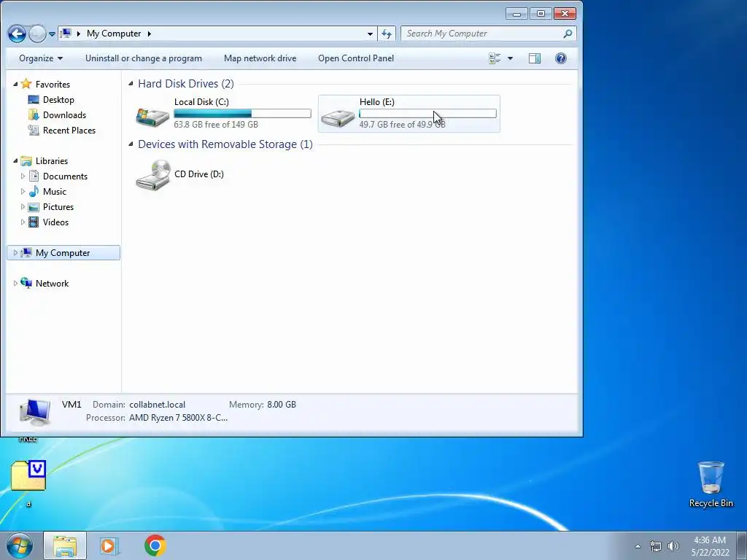This screenshot has width=747, height=560.
Task: Open Downloads in Favorites
Action: (64, 114)
